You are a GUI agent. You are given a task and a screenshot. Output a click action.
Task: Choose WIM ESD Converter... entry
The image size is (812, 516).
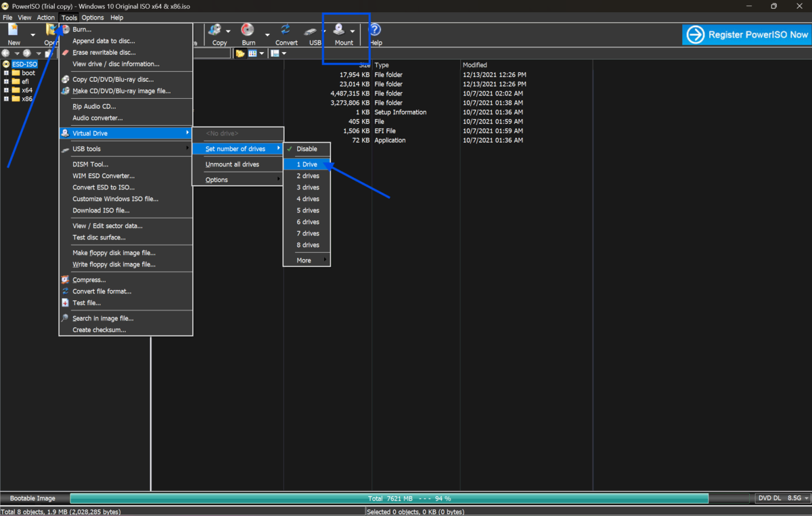126,176
